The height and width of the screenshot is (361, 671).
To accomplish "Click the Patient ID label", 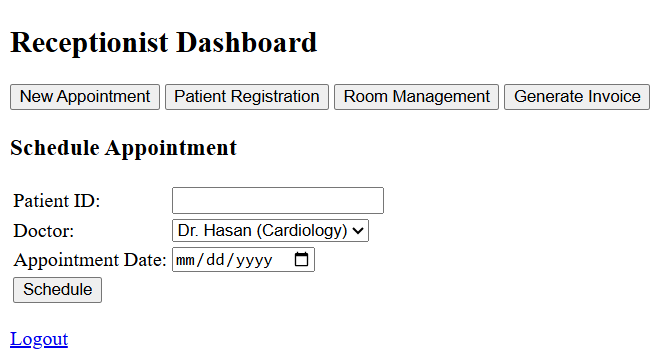I will pyautogui.click(x=56, y=201).
